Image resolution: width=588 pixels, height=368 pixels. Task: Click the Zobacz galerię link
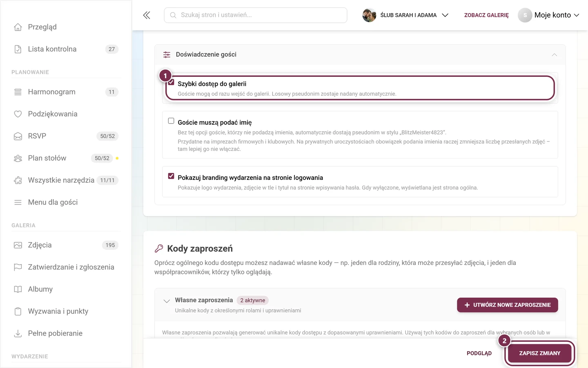[486, 15]
